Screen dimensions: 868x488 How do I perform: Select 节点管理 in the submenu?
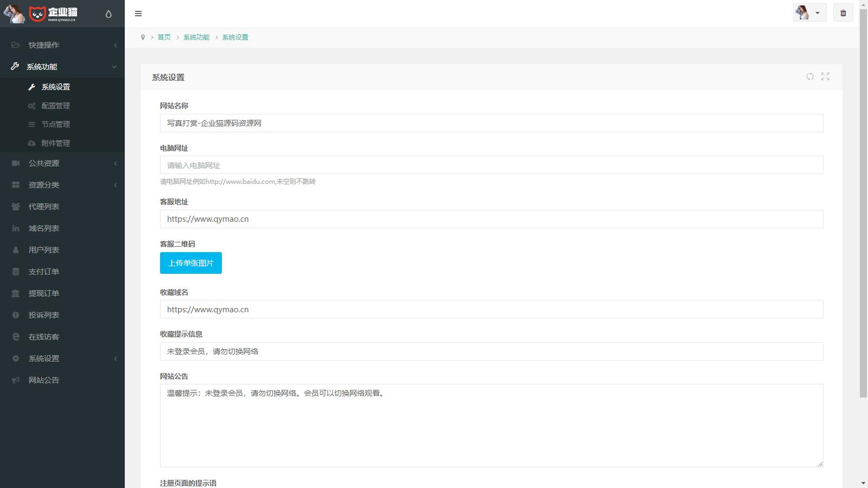(x=55, y=124)
